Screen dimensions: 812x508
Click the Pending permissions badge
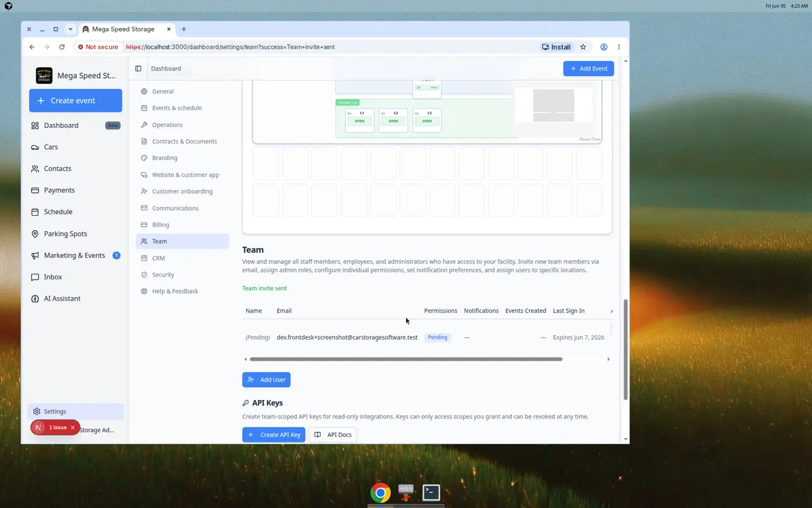[438, 338]
